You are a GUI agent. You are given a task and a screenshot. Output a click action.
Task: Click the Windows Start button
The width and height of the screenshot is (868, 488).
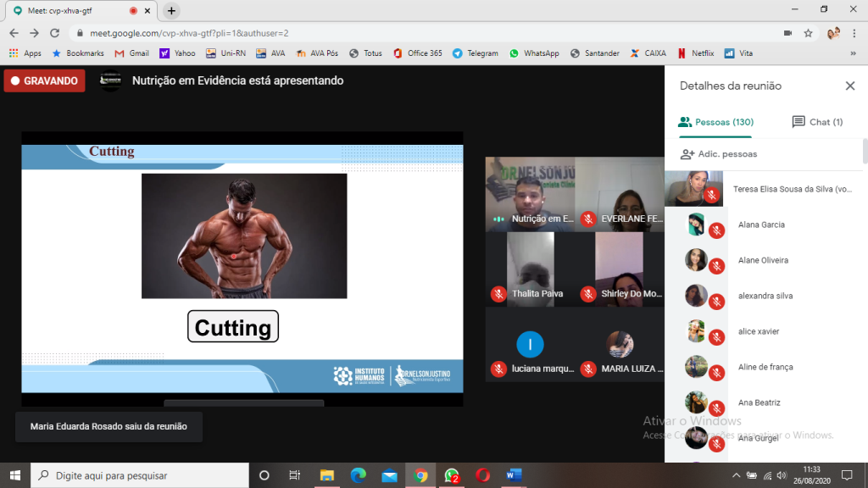point(15,475)
